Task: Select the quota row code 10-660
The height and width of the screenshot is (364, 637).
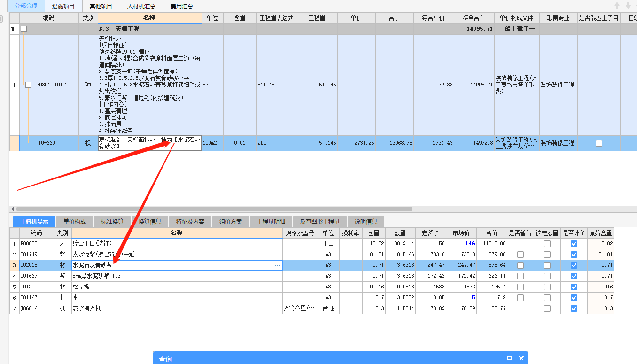Action: tap(47, 143)
